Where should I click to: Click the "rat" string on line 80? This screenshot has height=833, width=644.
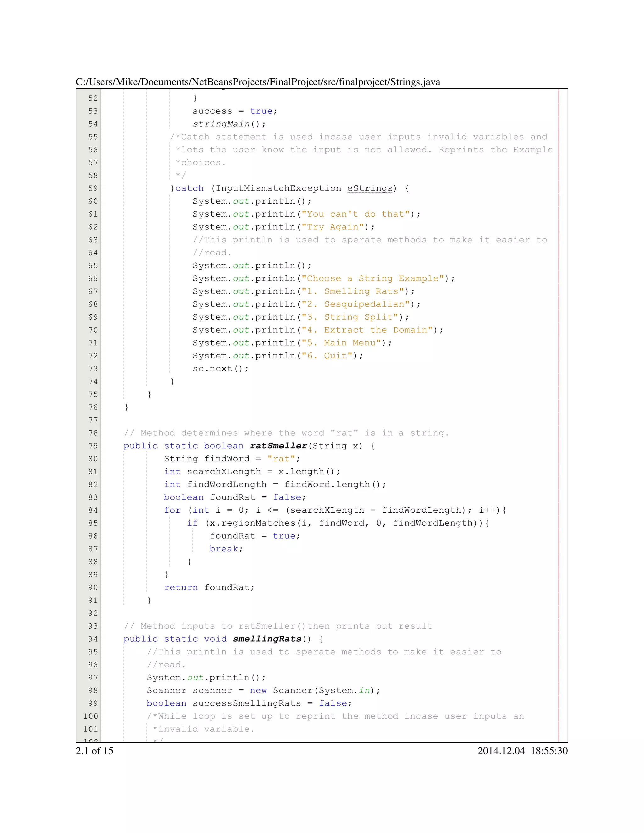281,459
